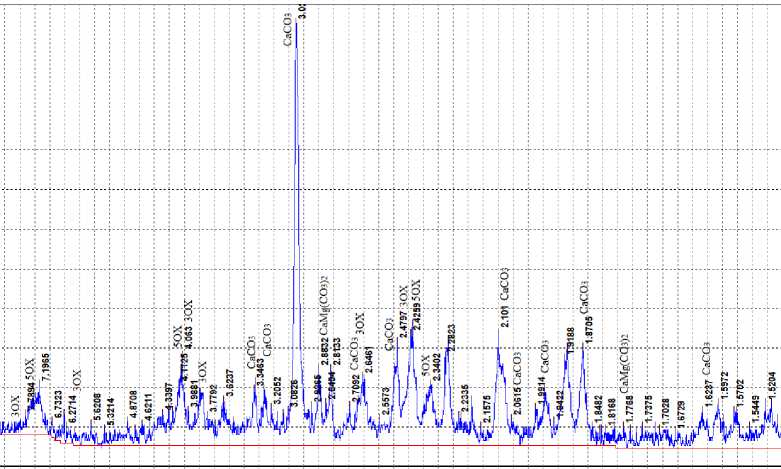Screen dimensions: 781x469
Task: Click the 1.7375 peak label
Action: click(648, 409)
